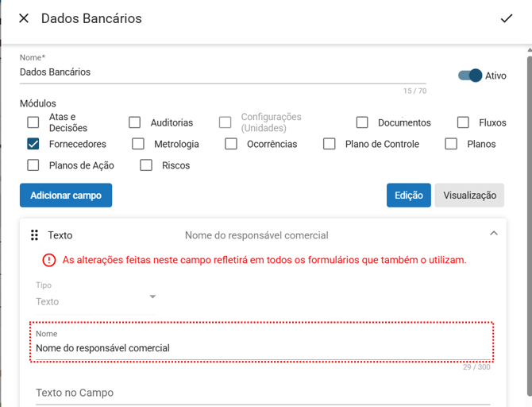
Task: Close the Dados Bancários dialog
Action: coord(24,18)
